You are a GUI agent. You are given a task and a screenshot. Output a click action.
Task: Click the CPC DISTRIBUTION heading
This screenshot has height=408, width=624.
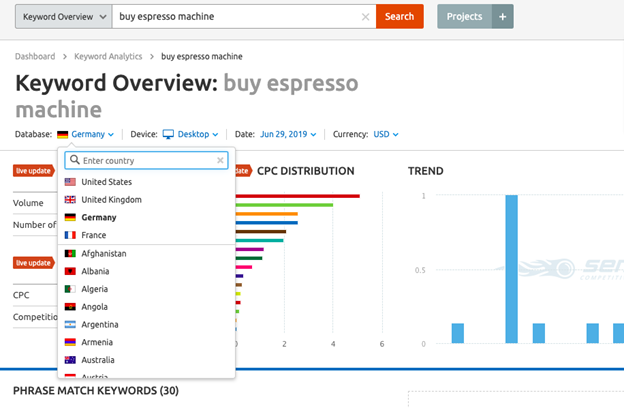(x=306, y=171)
